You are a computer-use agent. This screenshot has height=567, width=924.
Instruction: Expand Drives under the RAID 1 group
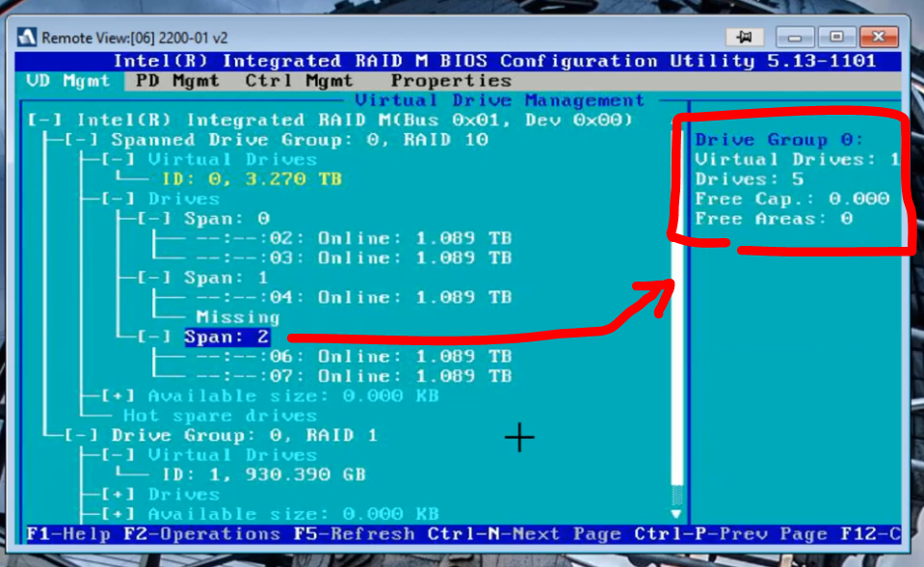click(118, 495)
